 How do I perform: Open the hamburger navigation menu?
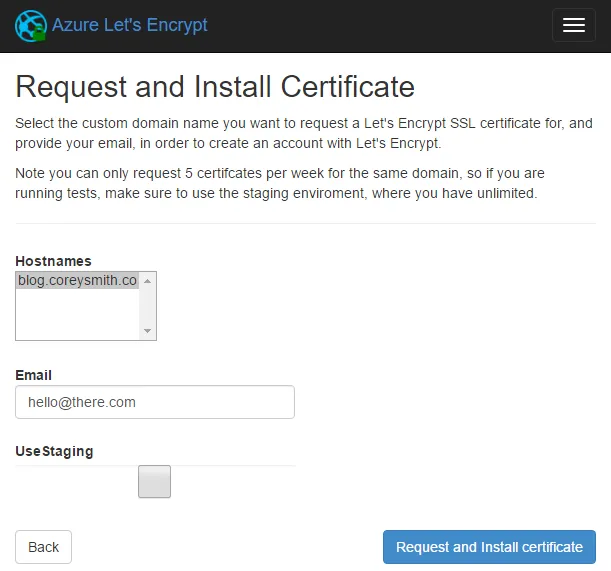click(x=574, y=25)
